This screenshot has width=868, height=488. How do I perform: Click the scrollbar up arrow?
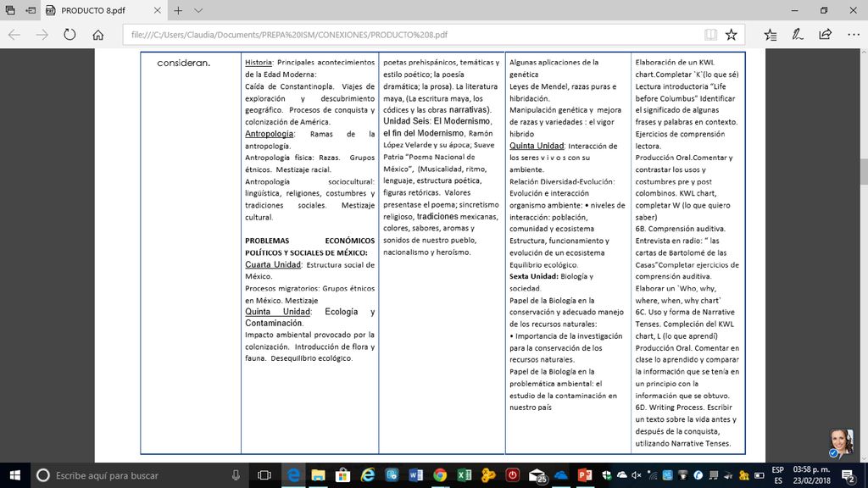(x=864, y=53)
